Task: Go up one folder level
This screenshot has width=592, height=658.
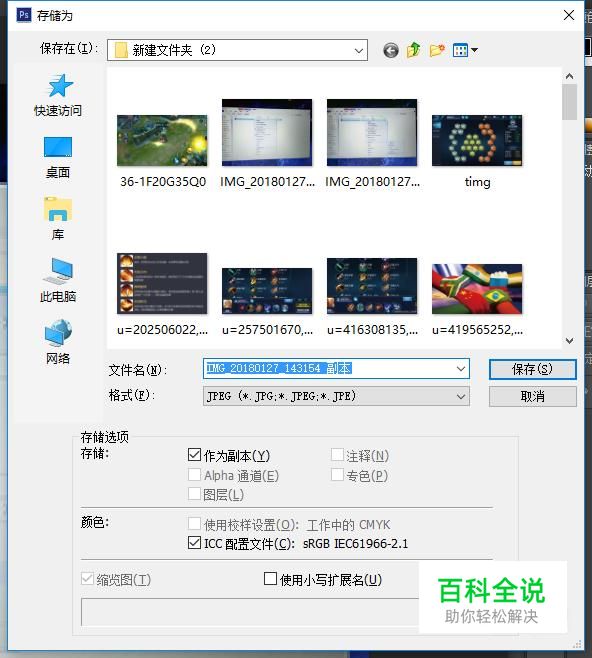Action: pos(414,50)
